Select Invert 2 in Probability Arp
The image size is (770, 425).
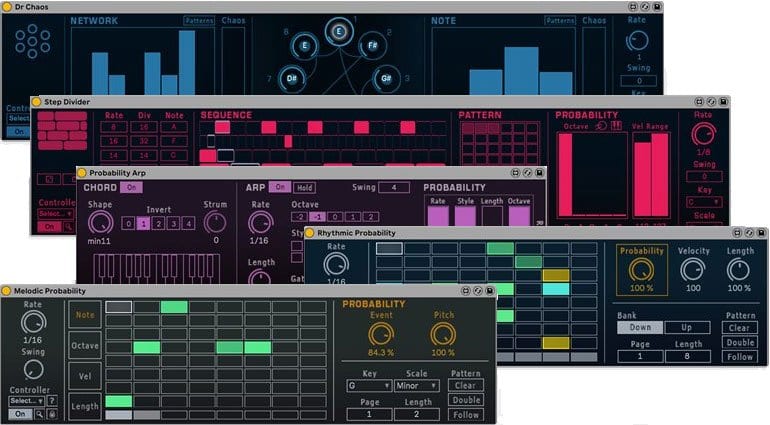point(158,224)
